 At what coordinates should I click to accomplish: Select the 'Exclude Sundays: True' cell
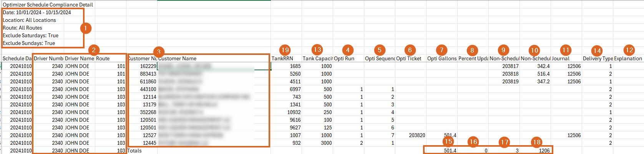(29, 43)
